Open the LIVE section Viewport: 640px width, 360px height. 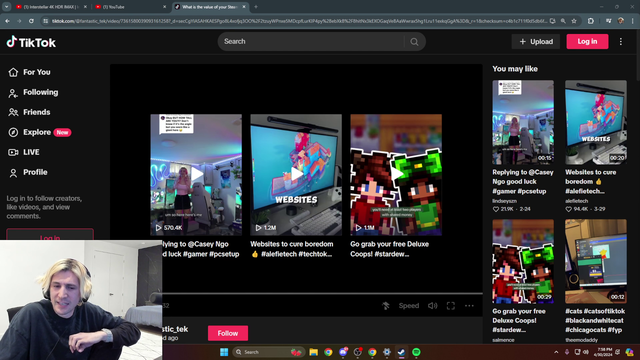click(24, 152)
